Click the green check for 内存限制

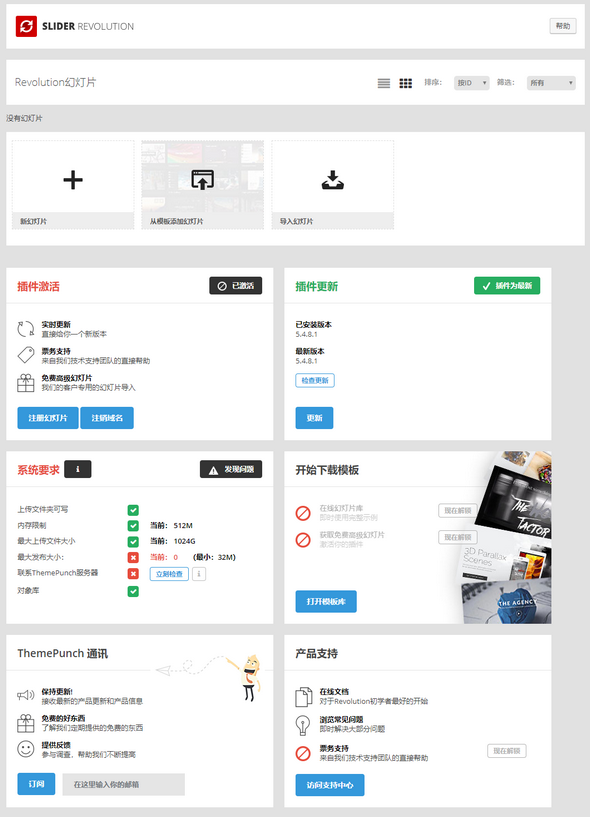point(133,526)
